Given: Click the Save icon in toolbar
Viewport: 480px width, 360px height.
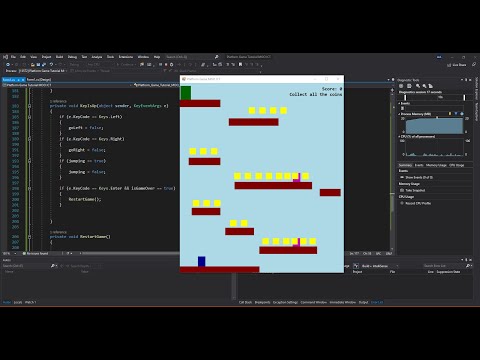Looking at the screenshot, I should [39, 65].
